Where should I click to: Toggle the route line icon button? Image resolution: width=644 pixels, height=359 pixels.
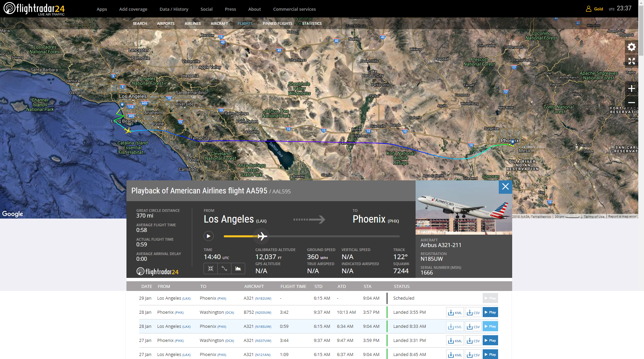(224, 268)
